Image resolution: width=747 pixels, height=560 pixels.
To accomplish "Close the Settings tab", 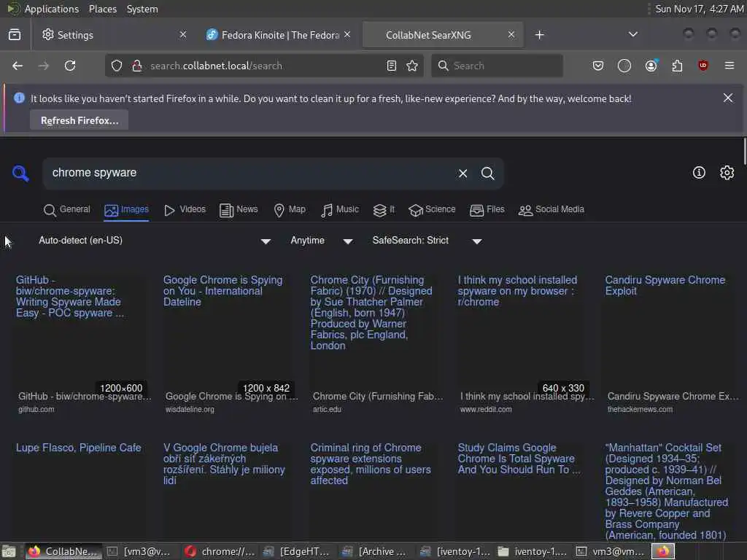I will point(183,35).
